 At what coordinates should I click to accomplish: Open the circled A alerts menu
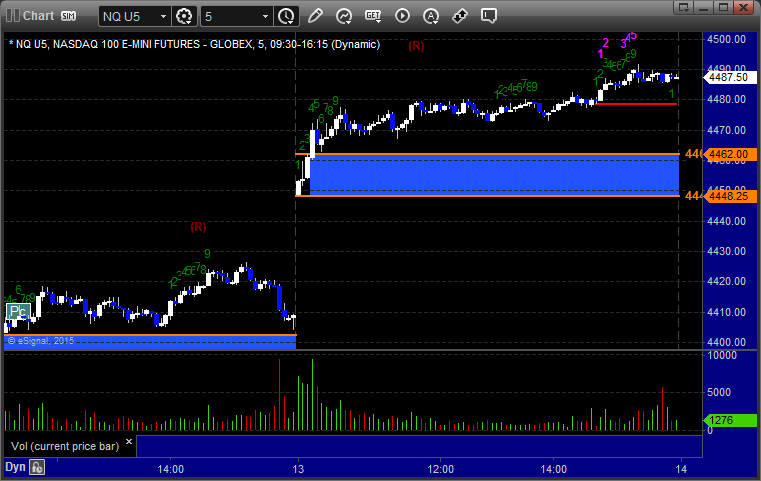431,16
